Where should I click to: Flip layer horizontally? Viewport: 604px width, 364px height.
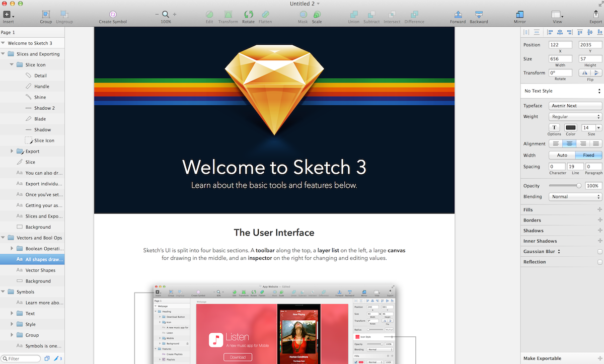[x=584, y=73]
